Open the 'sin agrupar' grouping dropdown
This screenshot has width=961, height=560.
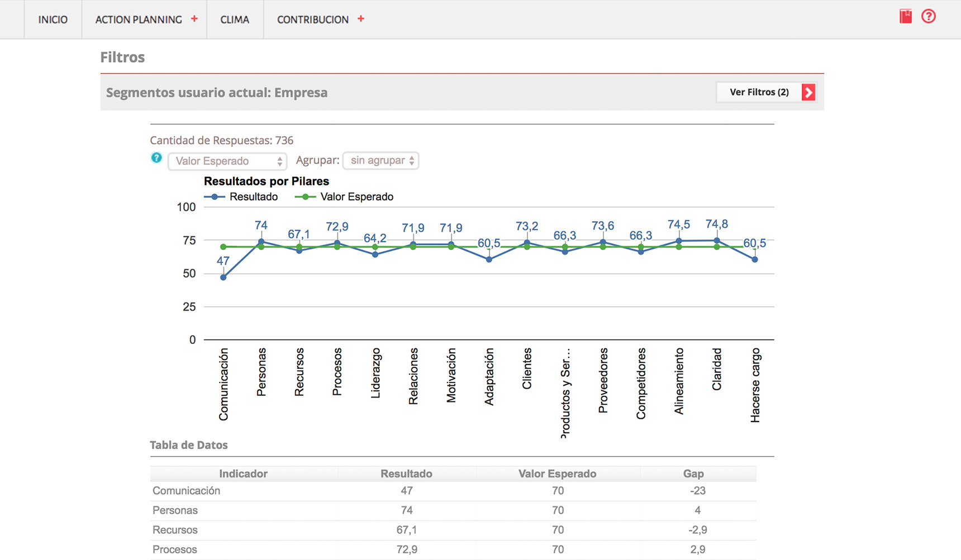[381, 161]
